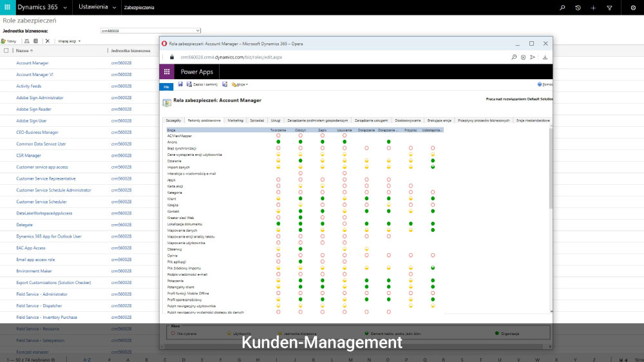Screen dimensions: 644x362
Task: Open the CSR Manager role link
Action: [29, 155]
